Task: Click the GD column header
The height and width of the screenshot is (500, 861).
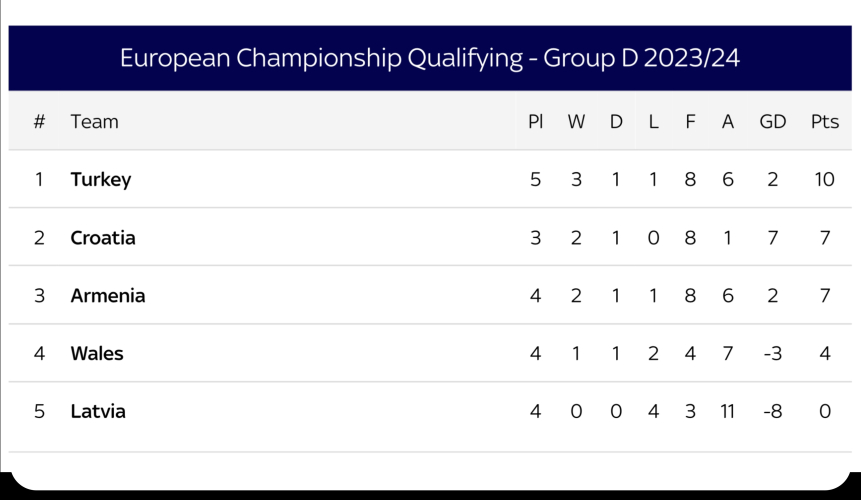Action: 773,122
